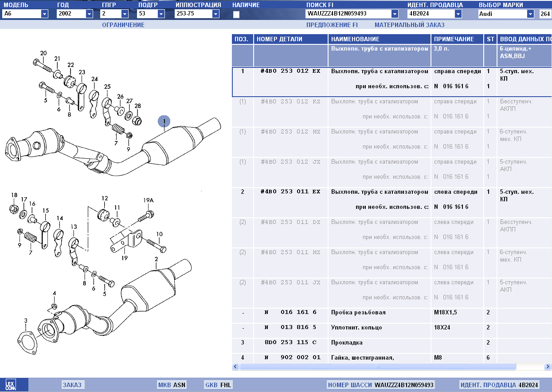This screenshot has width=552, height=392.
Task: Click note 'справа спереди' in first row
Action: pyautogui.click(x=457, y=71)
